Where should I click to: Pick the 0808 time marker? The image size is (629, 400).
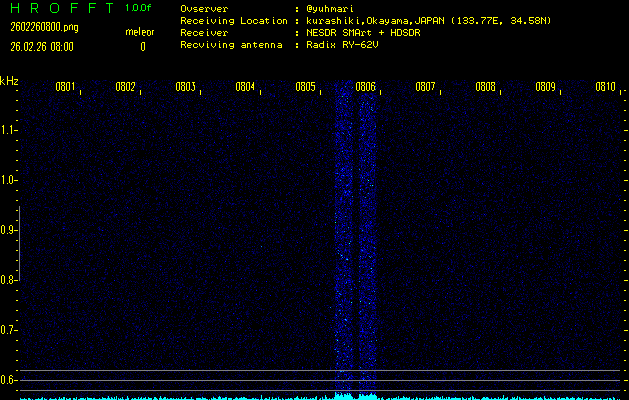(x=486, y=88)
